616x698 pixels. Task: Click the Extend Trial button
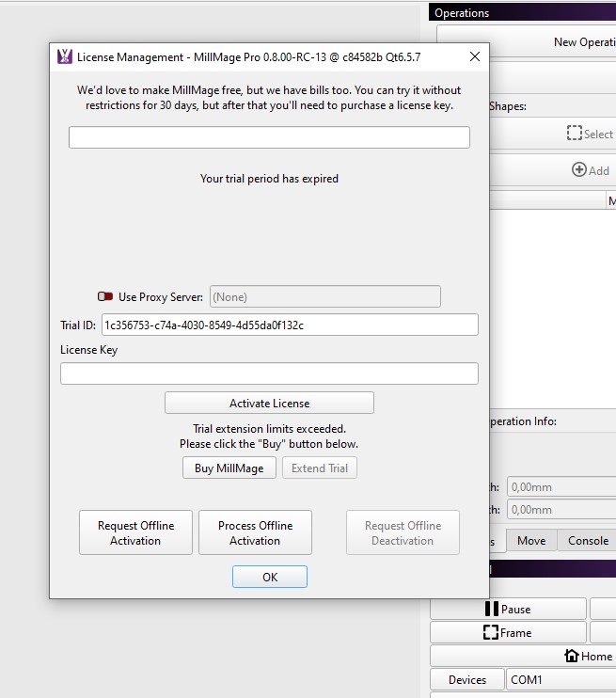320,468
